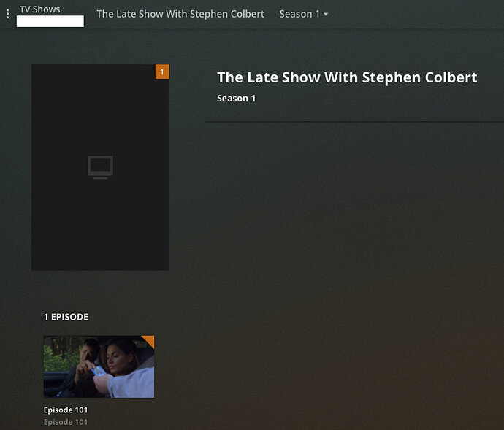Viewport: 504px width, 430px height.
Task: Toggle the orange unwatched corner on Episode 101
Action: click(150, 340)
